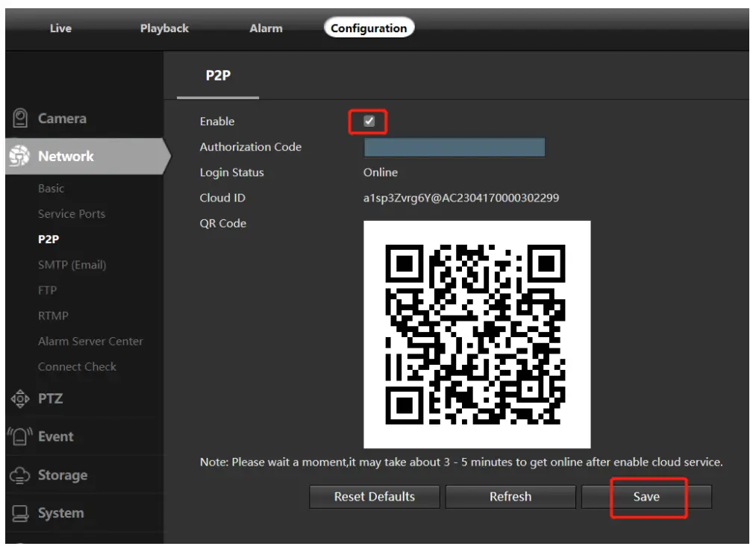Click the QR code image
756x552 pixels.
(x=478, y=335)
